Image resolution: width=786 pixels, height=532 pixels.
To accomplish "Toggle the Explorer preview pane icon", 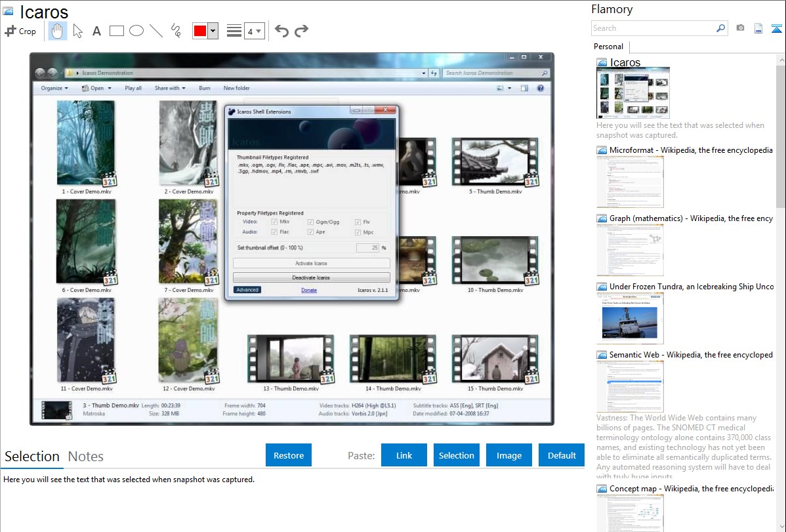I will tap(524, 89).
